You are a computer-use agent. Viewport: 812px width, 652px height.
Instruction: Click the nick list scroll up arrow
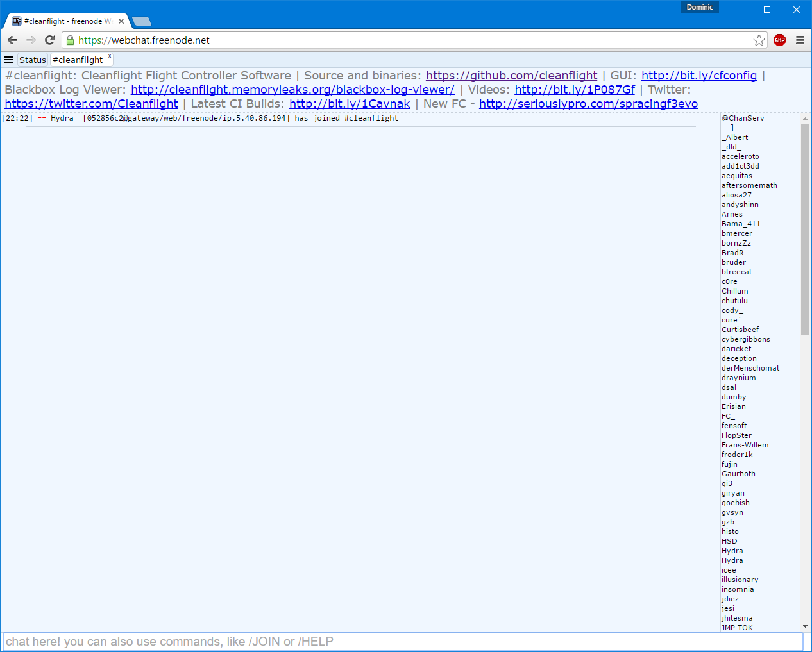click(x=805, y=119)
